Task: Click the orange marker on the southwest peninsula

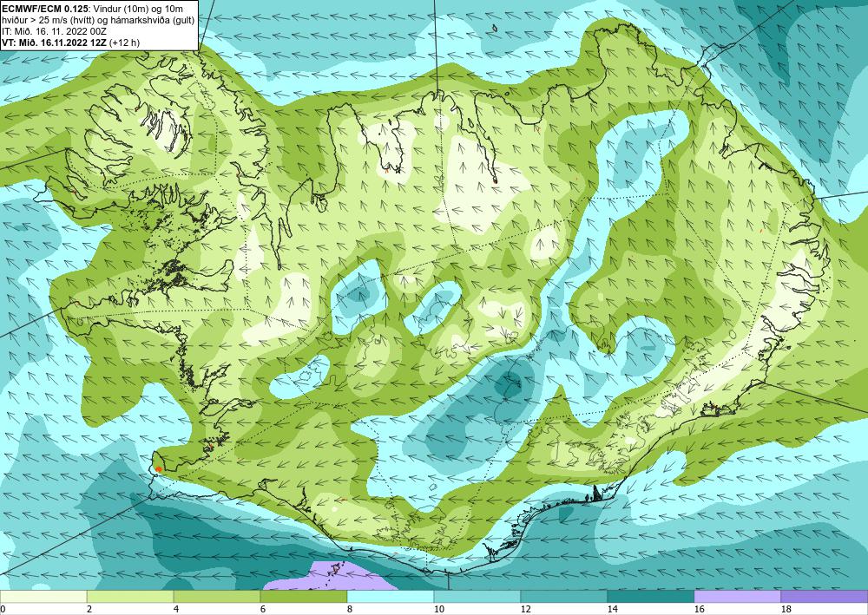Action: click(x=158, y=469)
